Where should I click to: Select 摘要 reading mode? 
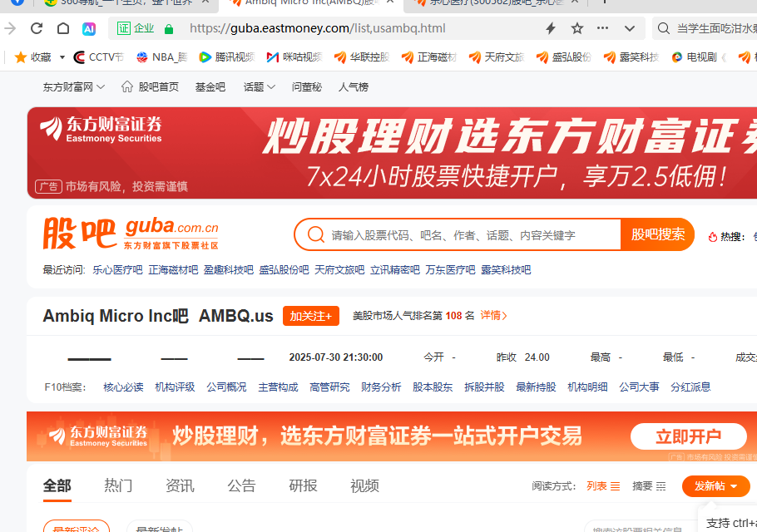pyautogui.click(x=649, y=486)
